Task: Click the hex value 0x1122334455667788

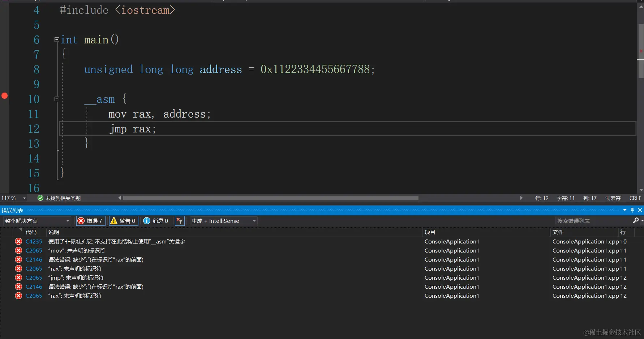Action: [315, 69]
